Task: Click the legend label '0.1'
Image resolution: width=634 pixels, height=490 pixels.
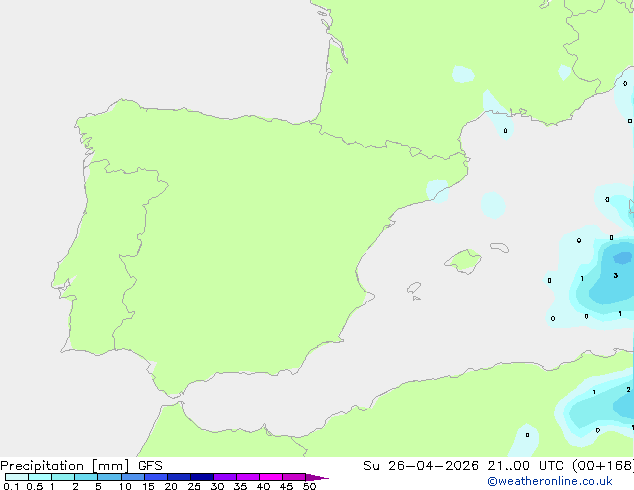Action: [x=11, y=486]
